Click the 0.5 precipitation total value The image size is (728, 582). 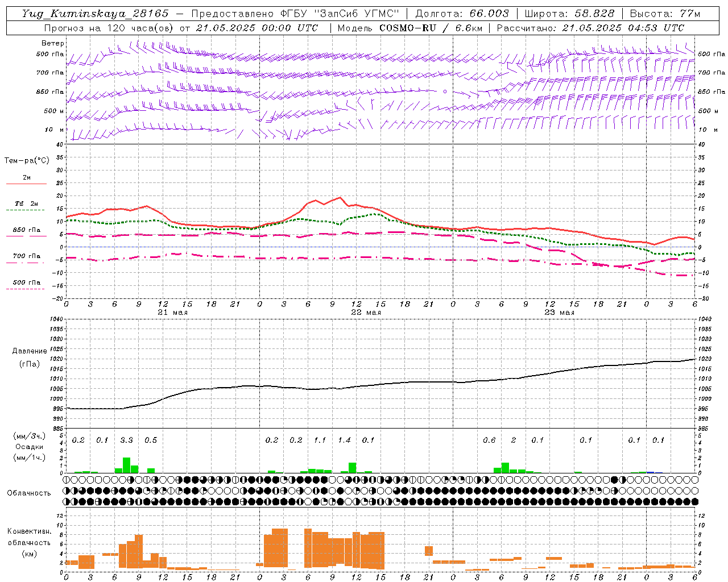click(x=150, y=440)
